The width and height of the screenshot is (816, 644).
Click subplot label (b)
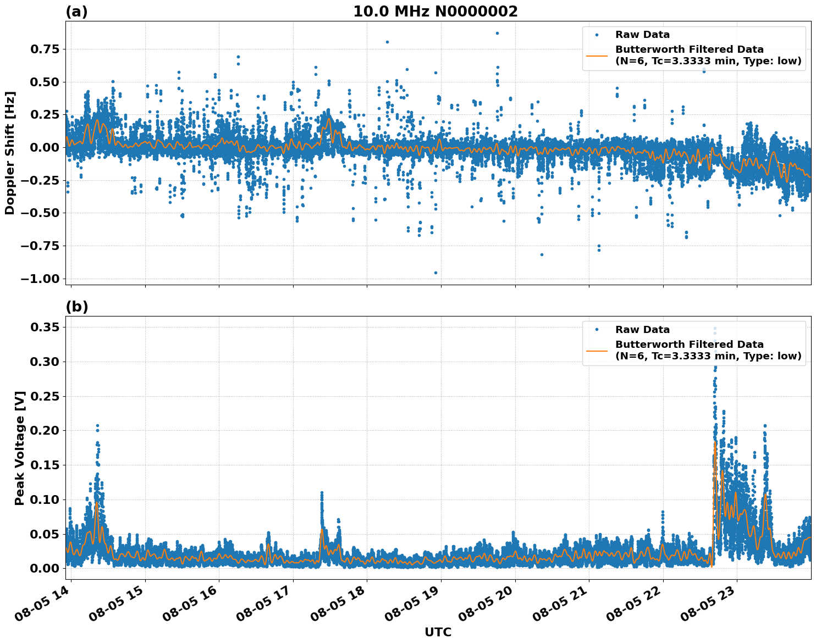(76, 306)
